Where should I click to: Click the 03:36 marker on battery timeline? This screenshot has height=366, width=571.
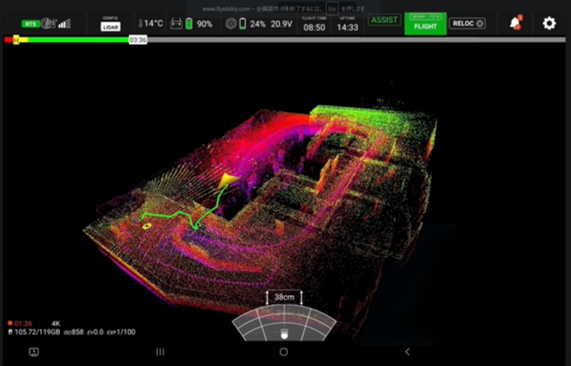138,40
